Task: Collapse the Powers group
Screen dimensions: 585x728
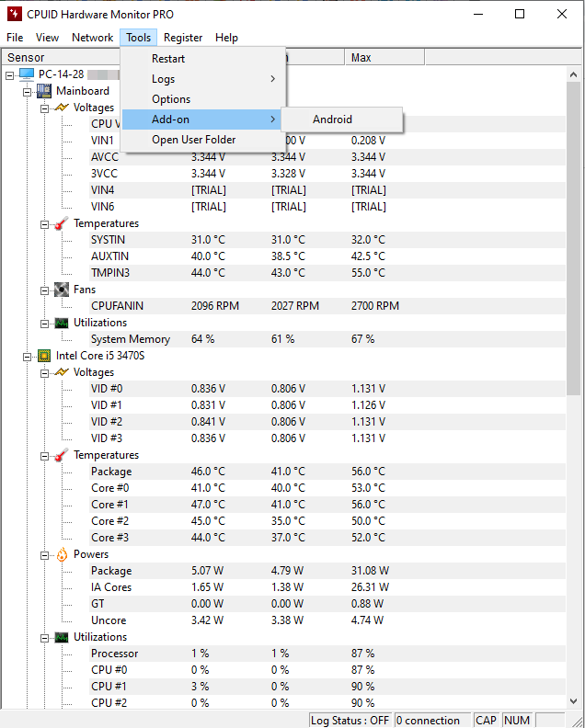Action: point(44,555)
